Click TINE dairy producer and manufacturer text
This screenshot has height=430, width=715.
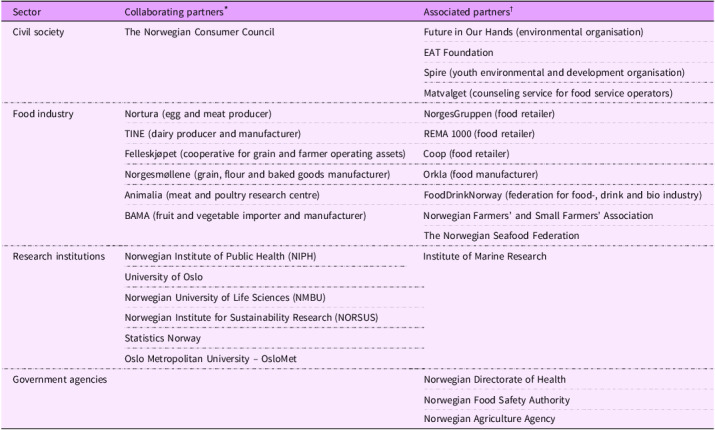click(211, 135)
